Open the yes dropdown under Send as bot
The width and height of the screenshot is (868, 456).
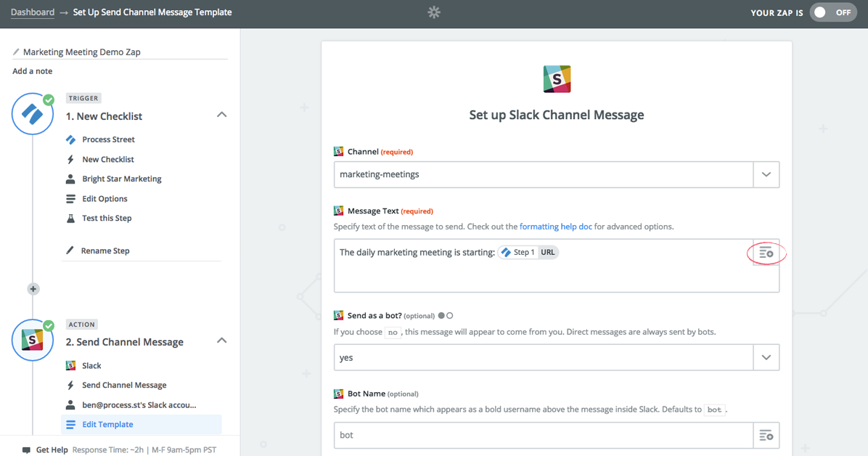click(x=766, y=357)
